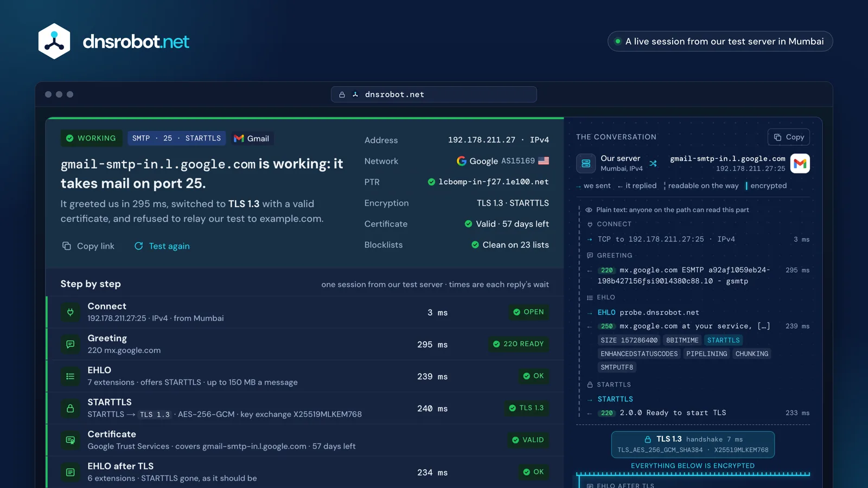Click the live session from Mumbai pill
Image resolution: width=868 pixels, height=488 pixels.
[x=720, y=41]
